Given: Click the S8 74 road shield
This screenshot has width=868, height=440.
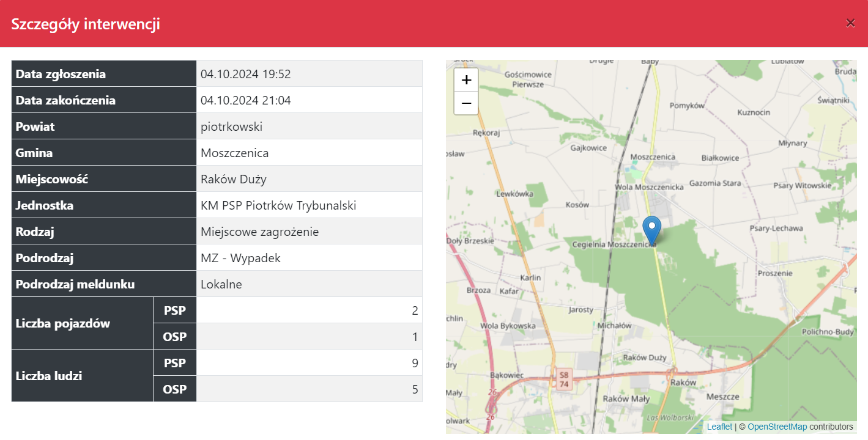Looking at the screenshot, I should tap(563, 379).
